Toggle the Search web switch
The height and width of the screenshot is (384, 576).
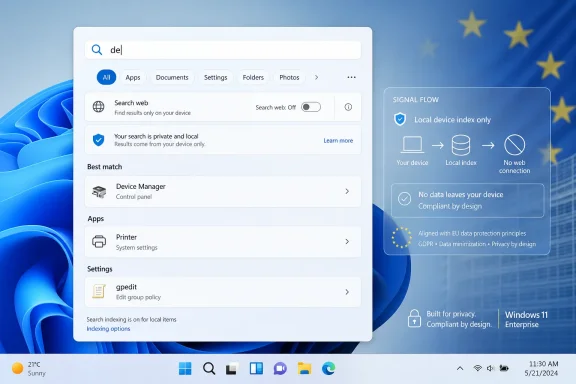click(x=311, y=107)
